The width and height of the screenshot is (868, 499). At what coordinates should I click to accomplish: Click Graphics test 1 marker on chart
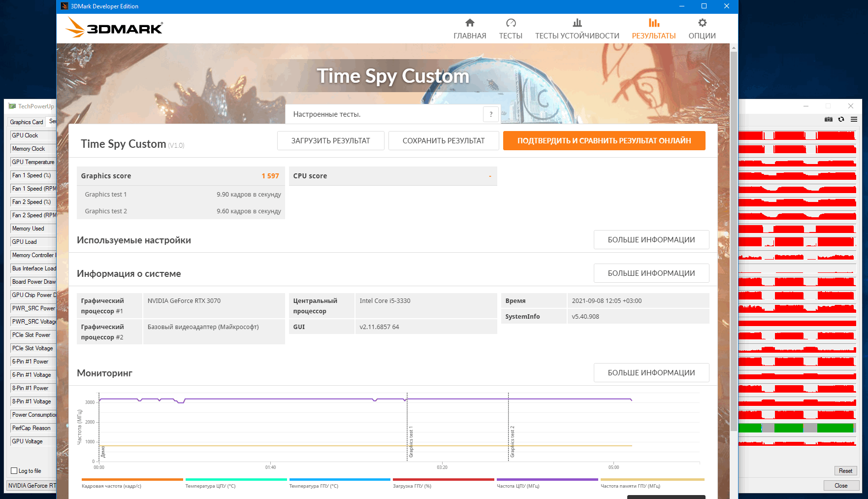411,442
